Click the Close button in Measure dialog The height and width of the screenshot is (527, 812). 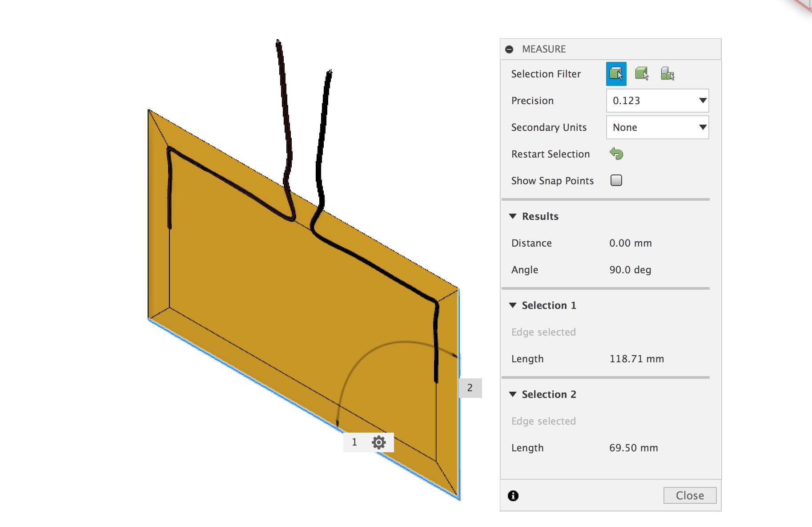[x=690, y=495]
